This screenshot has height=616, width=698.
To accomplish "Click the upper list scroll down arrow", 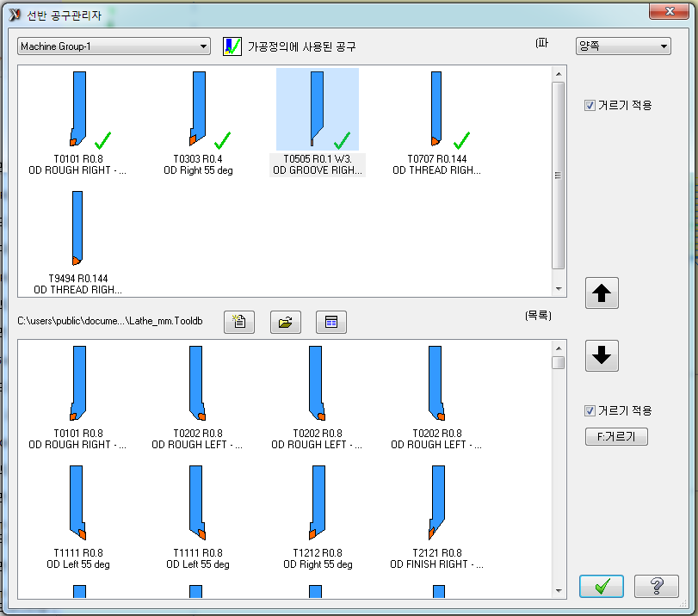I will click(x=559, y=289).
